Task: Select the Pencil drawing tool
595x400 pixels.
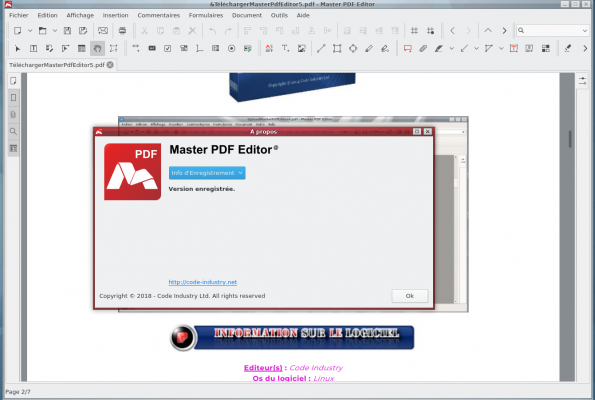Action: [369, 48]
